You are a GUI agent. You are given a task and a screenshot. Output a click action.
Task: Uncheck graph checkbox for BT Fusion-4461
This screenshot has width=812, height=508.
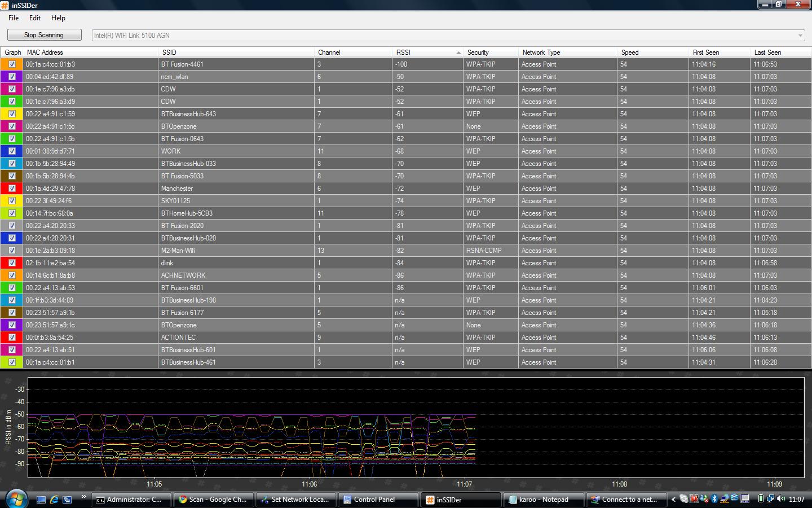(12, 64)
